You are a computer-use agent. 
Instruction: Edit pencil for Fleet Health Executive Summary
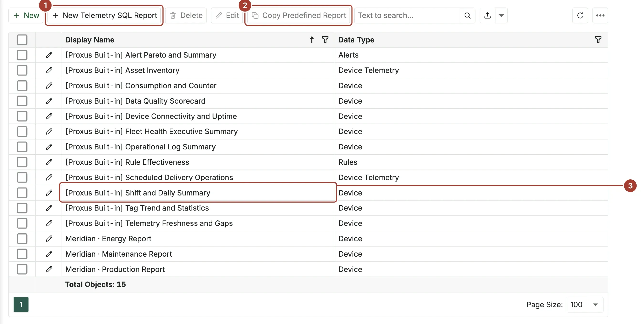pyautogui.click(x=49, y=132)
